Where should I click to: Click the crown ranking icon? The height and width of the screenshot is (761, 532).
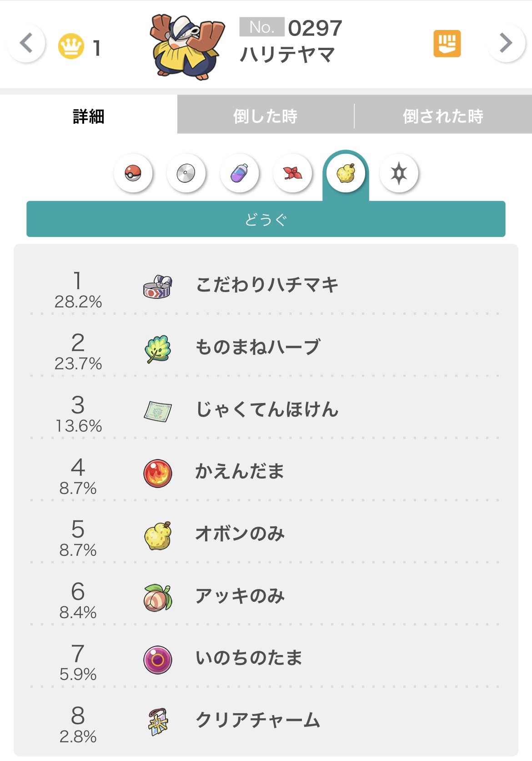click(71, 46)
